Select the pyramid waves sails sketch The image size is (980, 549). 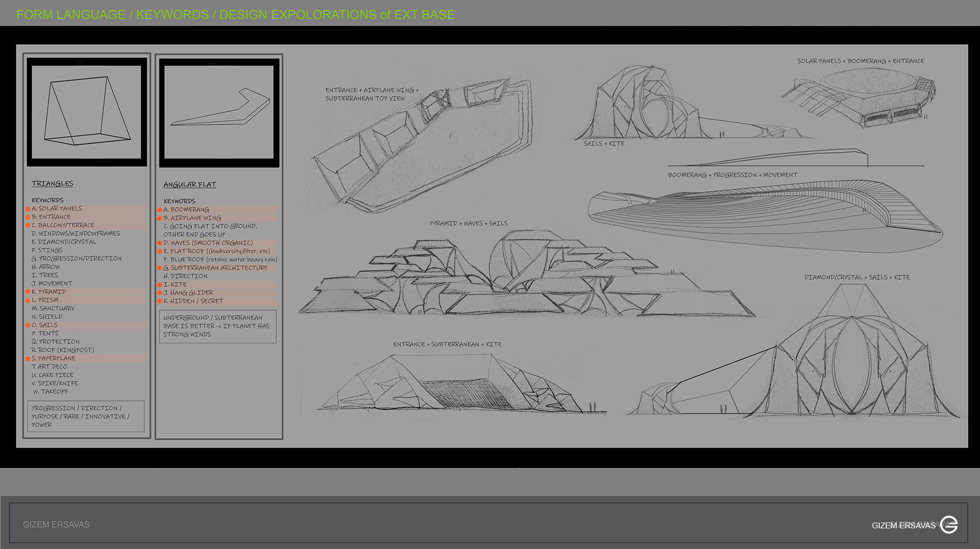click(528, 274)
